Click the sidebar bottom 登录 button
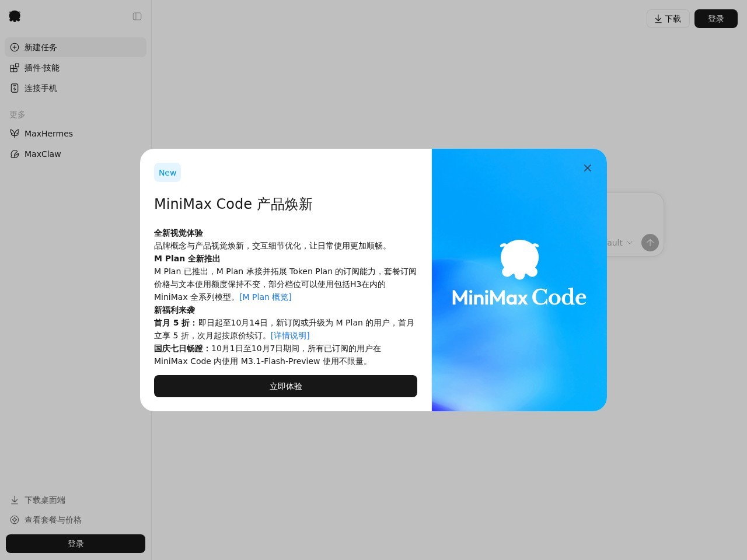This screenshot has width=747, height=560. 76,544
